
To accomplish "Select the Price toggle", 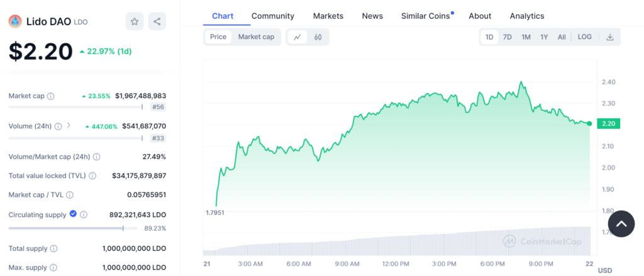I will point(218,37).
